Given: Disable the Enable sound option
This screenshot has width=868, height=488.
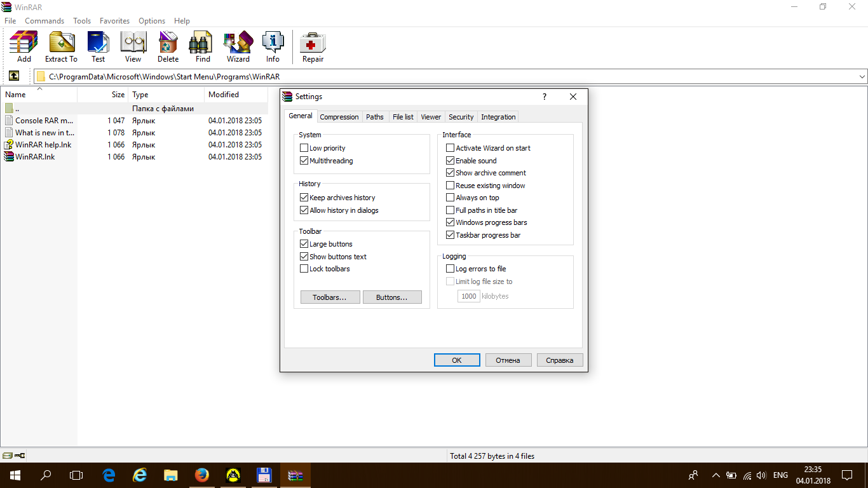Looking at the screenshot, I should [x=450, y=160].
